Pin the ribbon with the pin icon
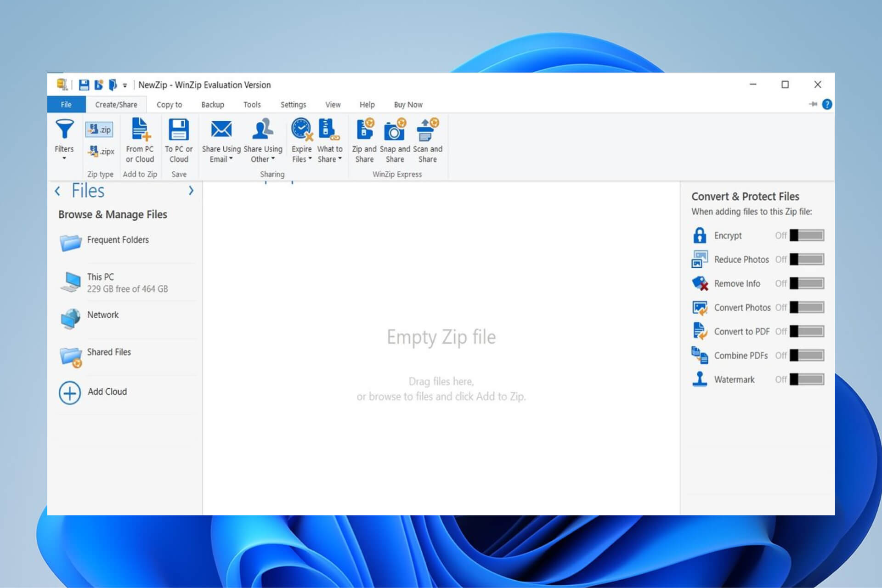Screen dimensions: 882x588 click(813, 104)
